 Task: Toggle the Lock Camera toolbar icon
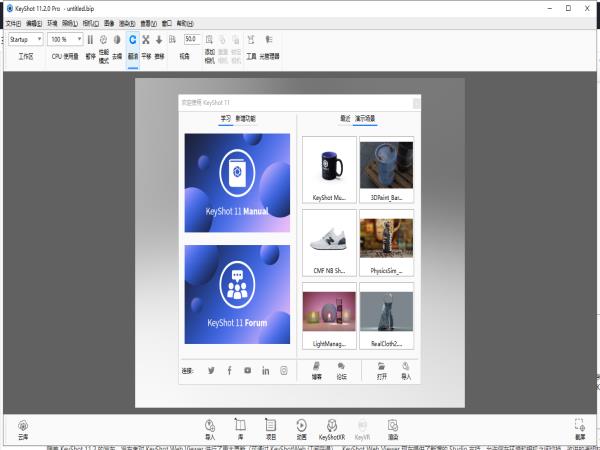pyautogui.click(x=236, y=40)
